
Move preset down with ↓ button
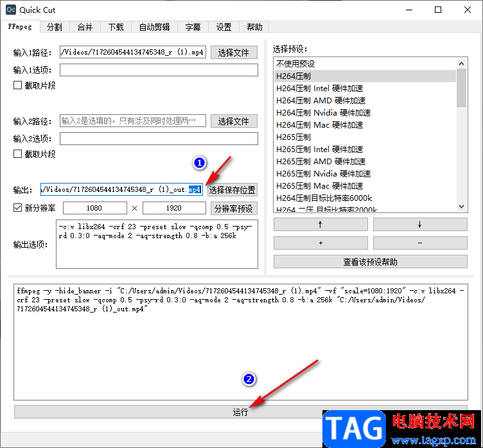tap(420, 225)
